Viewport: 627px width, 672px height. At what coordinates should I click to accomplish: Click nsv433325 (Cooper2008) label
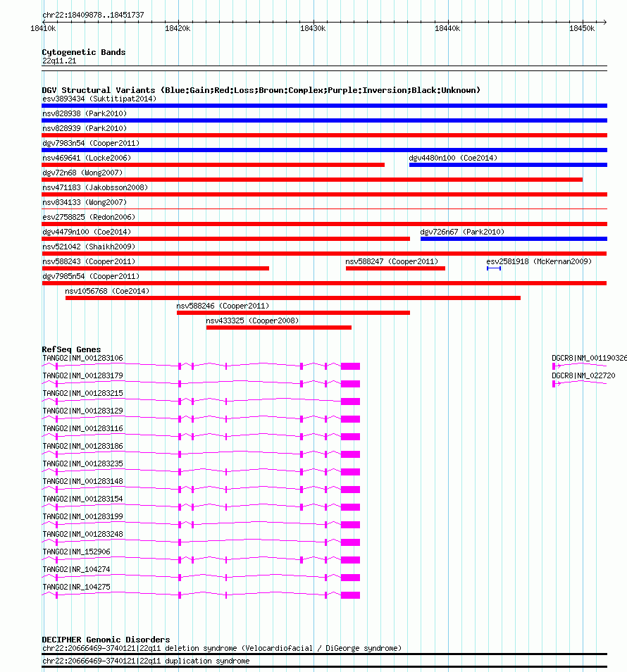(x=252, y=321)
